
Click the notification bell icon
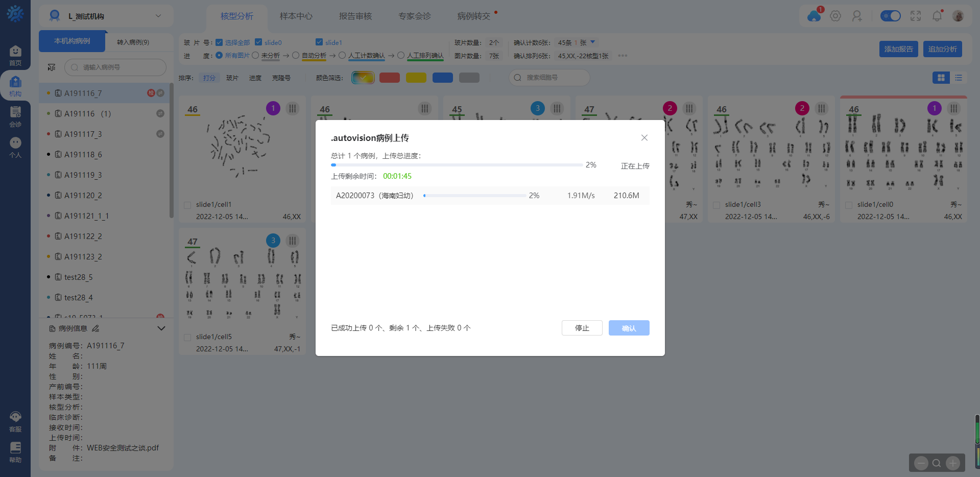click(937, 16)
